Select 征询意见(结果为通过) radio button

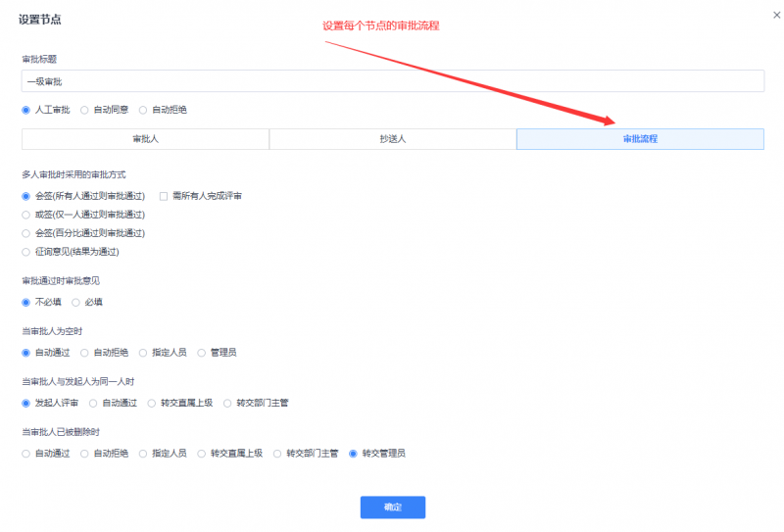26,252
